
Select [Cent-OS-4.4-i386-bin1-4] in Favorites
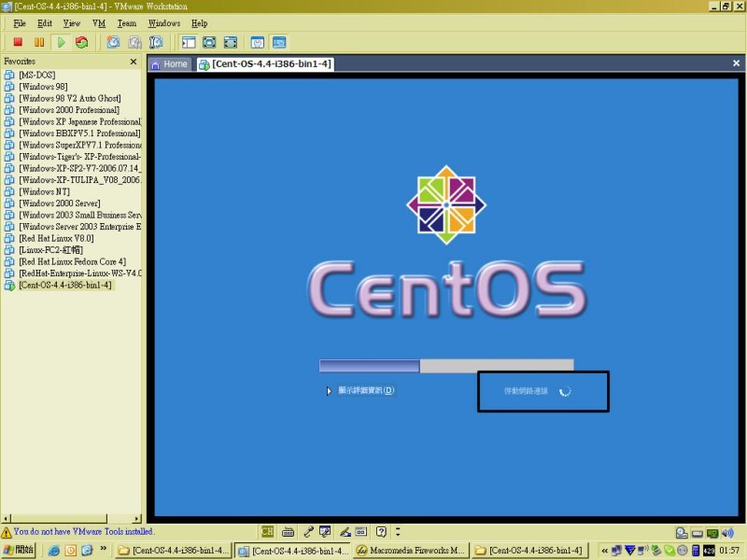pyautogui.click(x=65, y=286)
